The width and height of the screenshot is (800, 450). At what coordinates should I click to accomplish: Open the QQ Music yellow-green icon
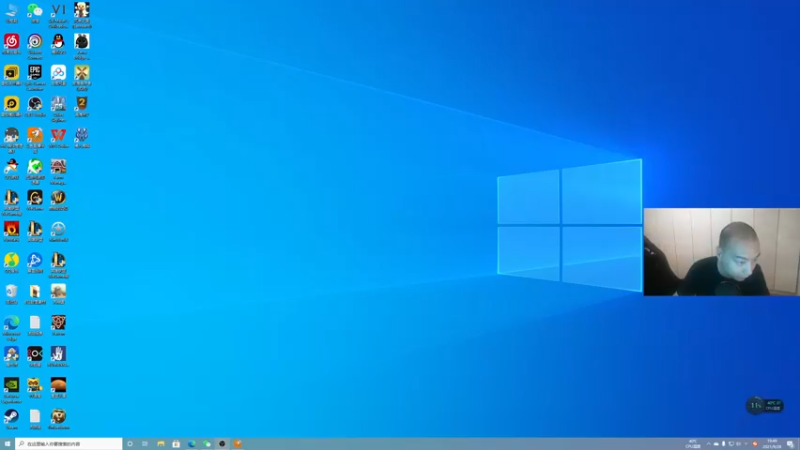click(x=12, y=262)
